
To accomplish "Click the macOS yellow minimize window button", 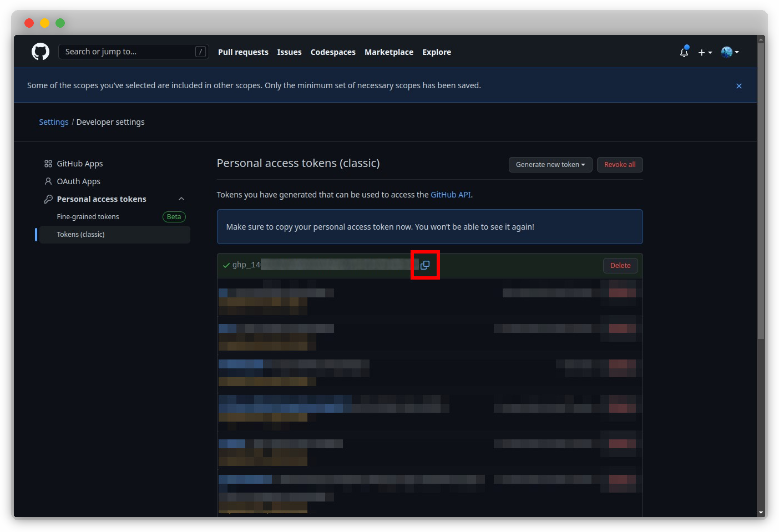I will click(45, 23).
